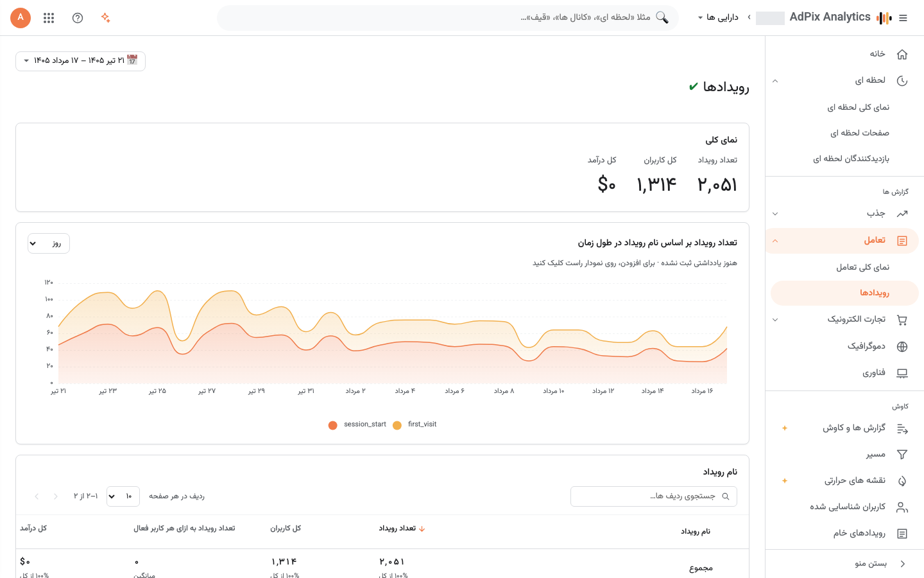Click the calendar icon in date range
Screen dimensions: 924x578
point(132,60)
